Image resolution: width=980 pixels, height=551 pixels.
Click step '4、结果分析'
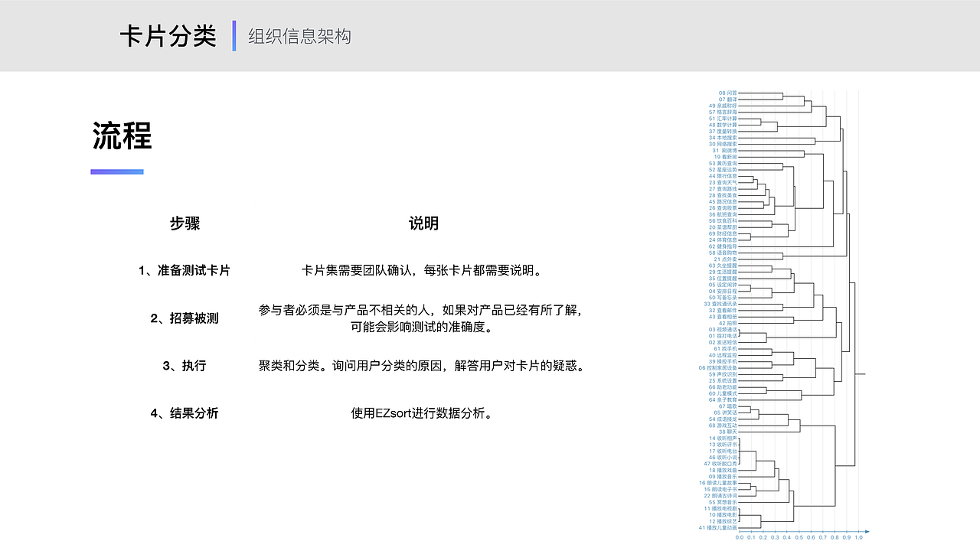click(185, 413)
